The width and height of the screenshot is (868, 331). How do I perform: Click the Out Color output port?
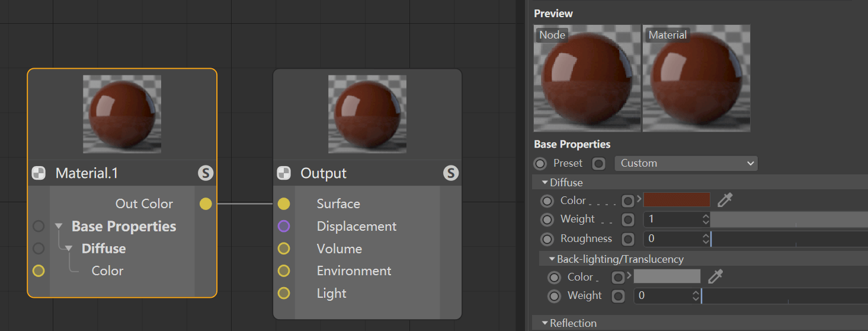[x=206, y=204]
